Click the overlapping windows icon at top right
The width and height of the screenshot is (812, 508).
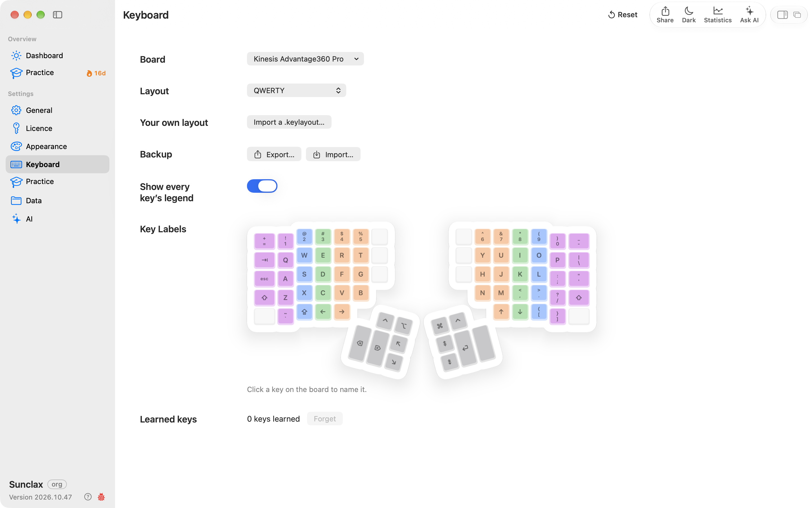tap(797, 15)
